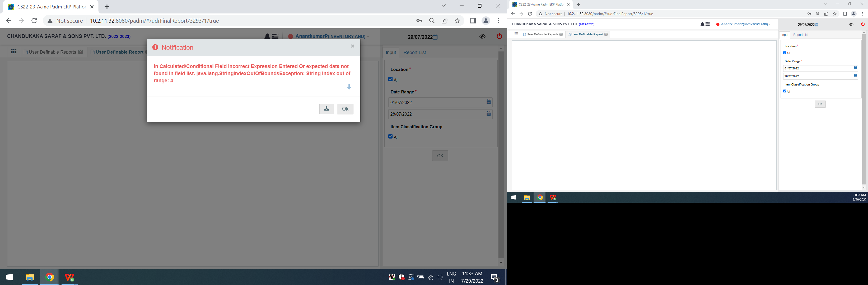Screen dimensions: 868x285
Task: Click the zoom magnifier icon in 3293 address bar
Action: pos(432,21)
